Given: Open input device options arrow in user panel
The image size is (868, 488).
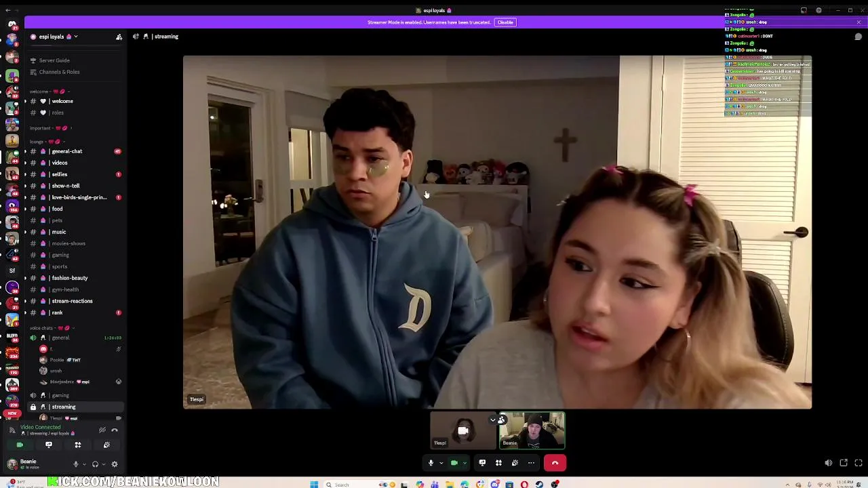Looking at the screenshot, I should click(x=84, y=464).
